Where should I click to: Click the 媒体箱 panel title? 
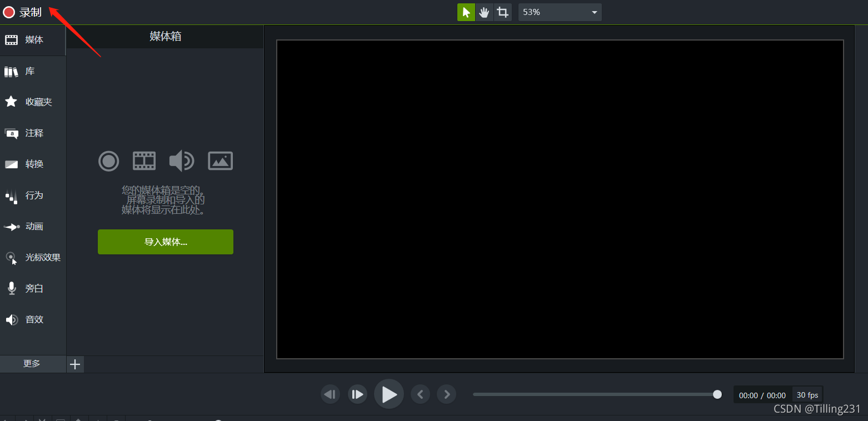pos(166,37)
